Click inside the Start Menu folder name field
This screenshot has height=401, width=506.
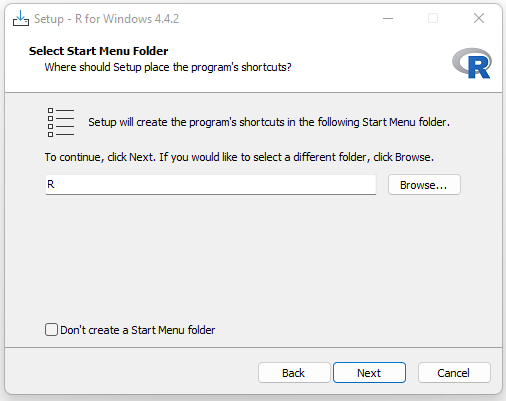coord(211,184)
